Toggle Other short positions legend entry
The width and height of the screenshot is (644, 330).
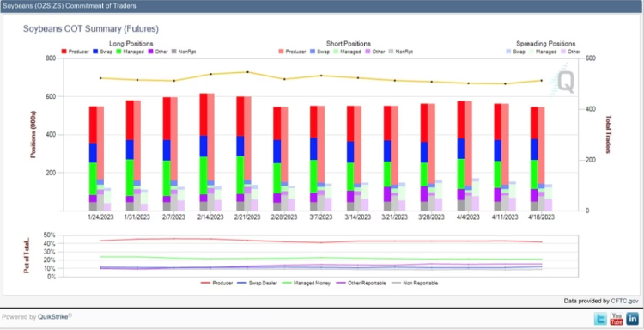[x=375, y=52]
